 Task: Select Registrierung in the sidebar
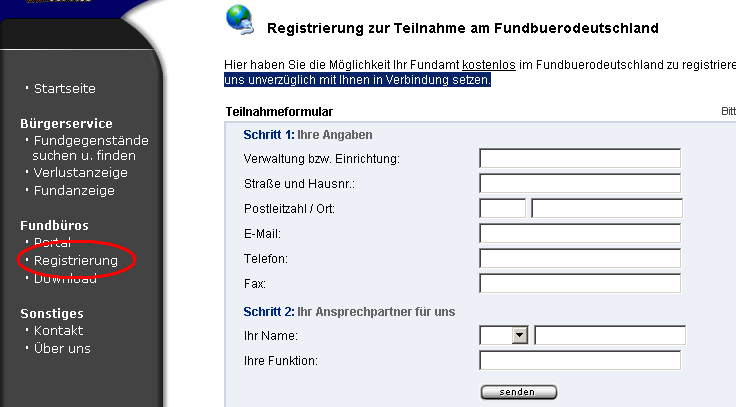(x=76, y=261)
